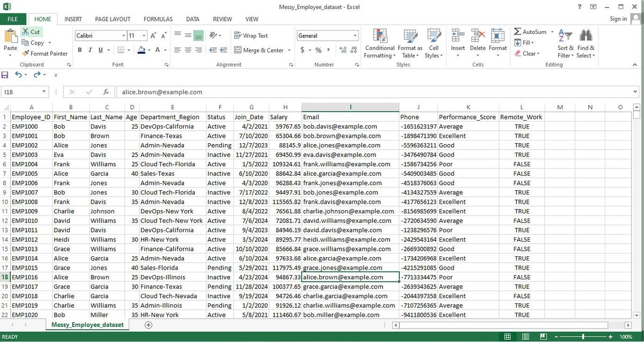Click the Insert Function fx icon
This screenshot has width=644, height=342.
(x=106, y=92)
